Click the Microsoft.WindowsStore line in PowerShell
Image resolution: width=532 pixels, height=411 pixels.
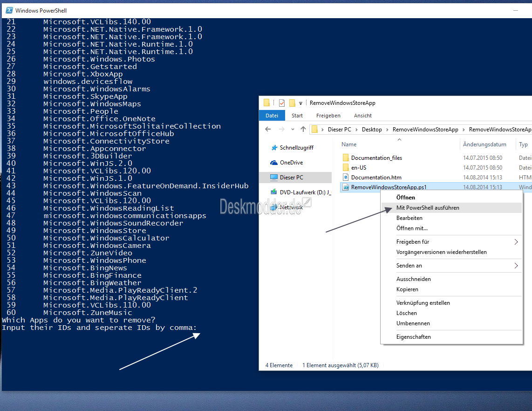click(x=95, y=231)
